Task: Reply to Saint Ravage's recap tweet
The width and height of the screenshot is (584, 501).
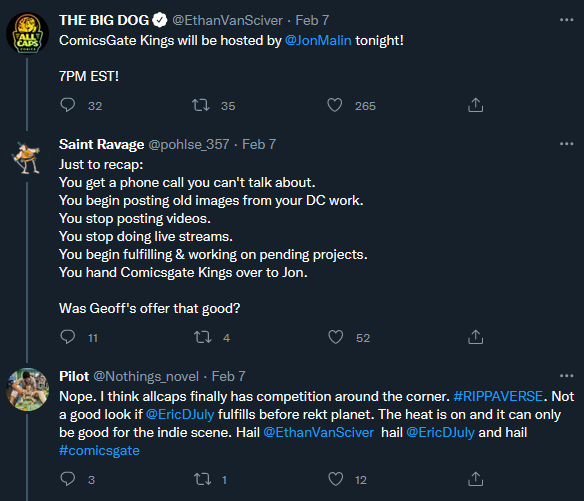Action: 67,337
